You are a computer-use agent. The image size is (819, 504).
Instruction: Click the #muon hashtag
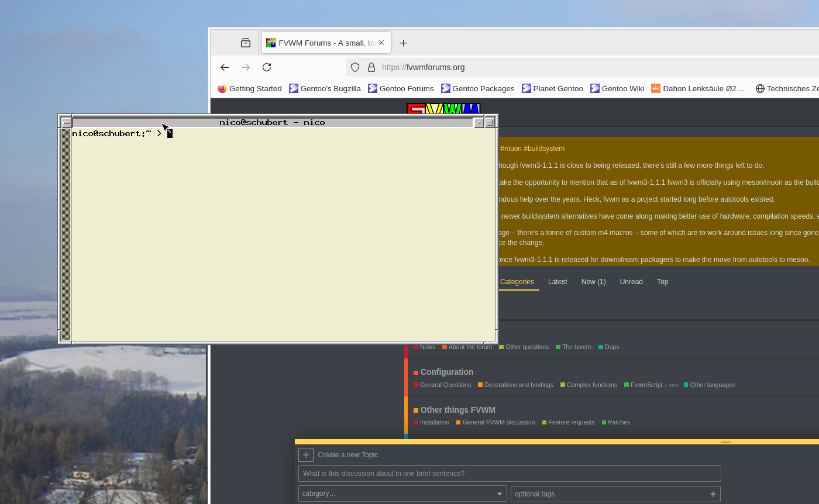coord(511,149)
